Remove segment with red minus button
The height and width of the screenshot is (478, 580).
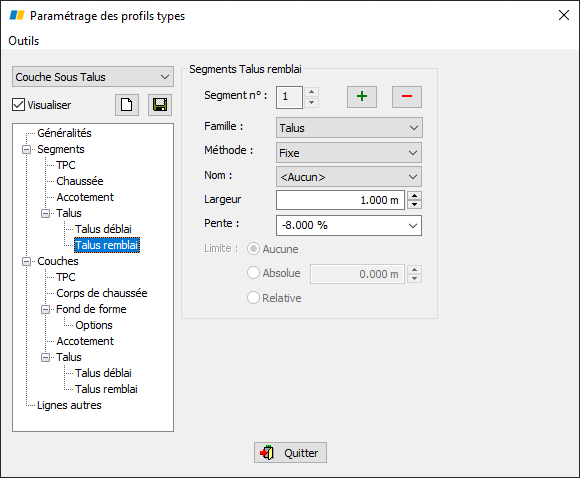(407, 97)
